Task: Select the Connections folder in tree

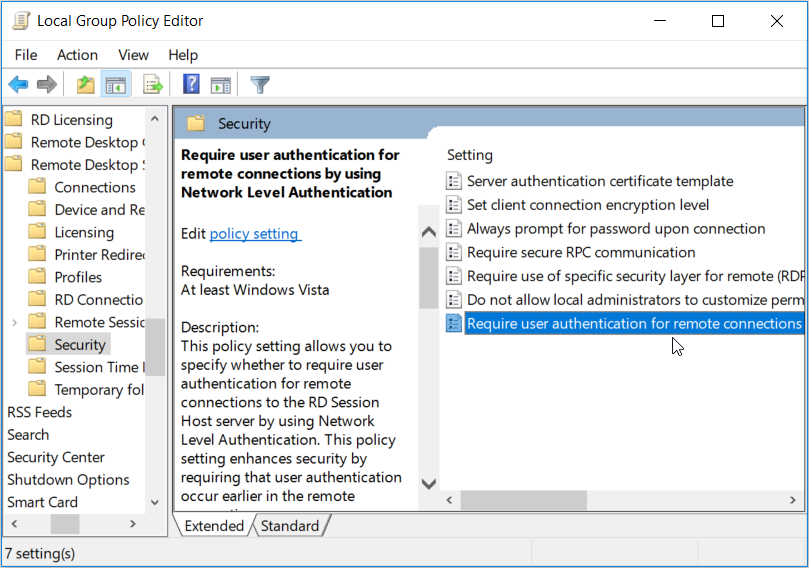Action: point(94,187)
